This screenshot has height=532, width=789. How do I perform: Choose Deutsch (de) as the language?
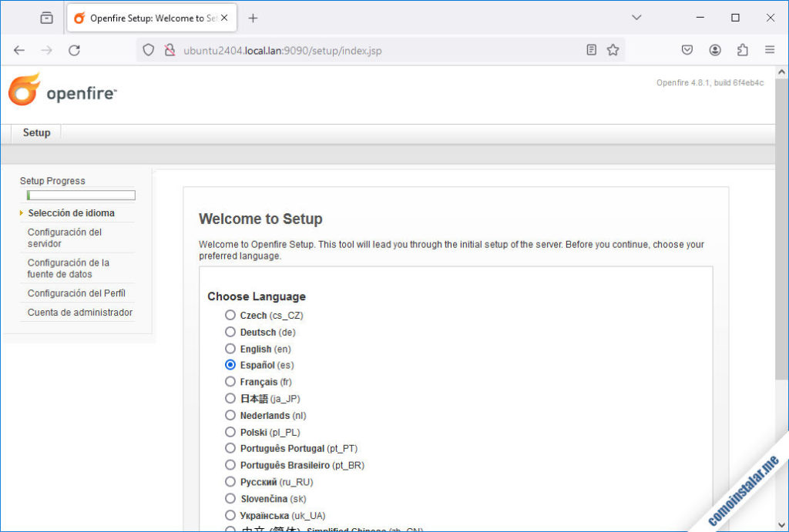230,332
